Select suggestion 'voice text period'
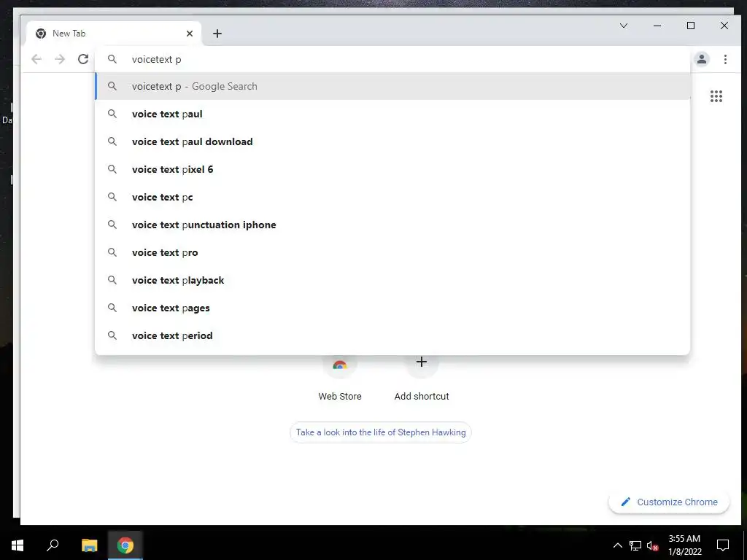Image resolution: width=747 pixels, height=560 pixels. click(x=392, y=335)
